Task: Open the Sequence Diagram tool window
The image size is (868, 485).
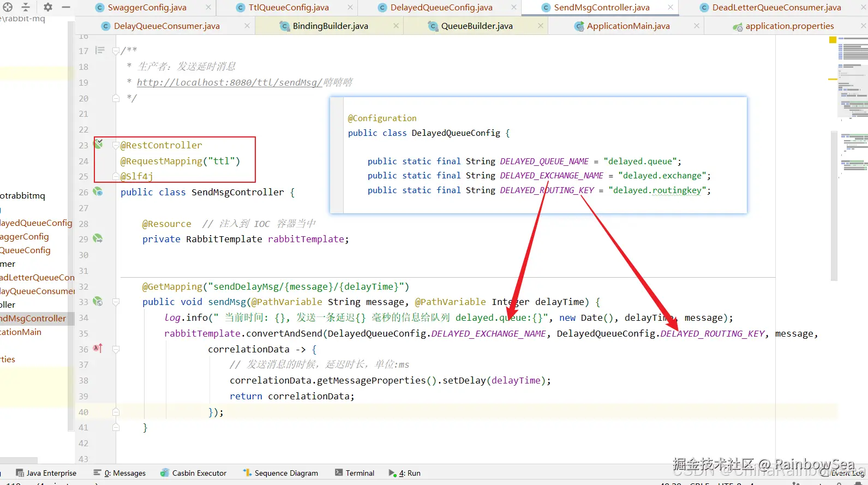Action: [x=280, y=473]
